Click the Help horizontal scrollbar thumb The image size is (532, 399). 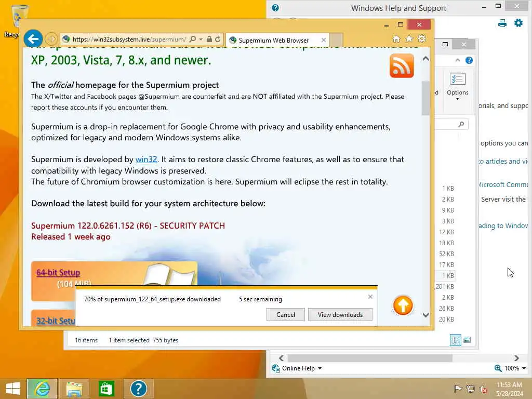click(x=370, y=358)
